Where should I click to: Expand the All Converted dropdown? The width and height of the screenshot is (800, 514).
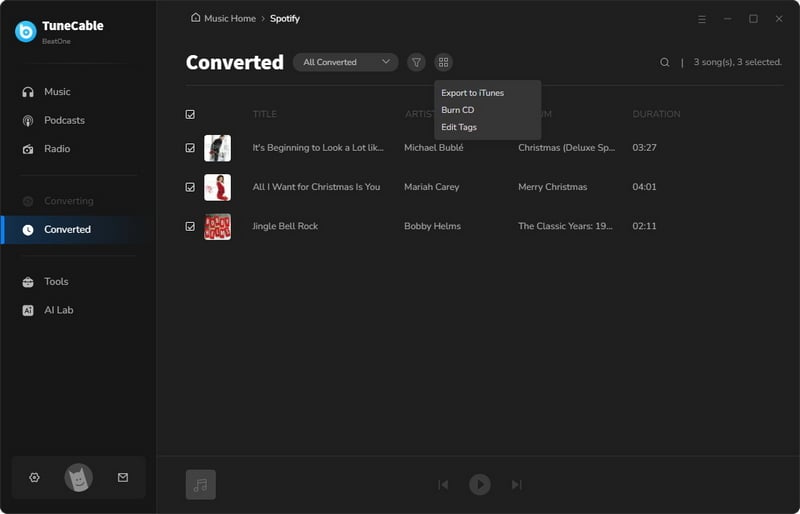(x=345, y=62)
